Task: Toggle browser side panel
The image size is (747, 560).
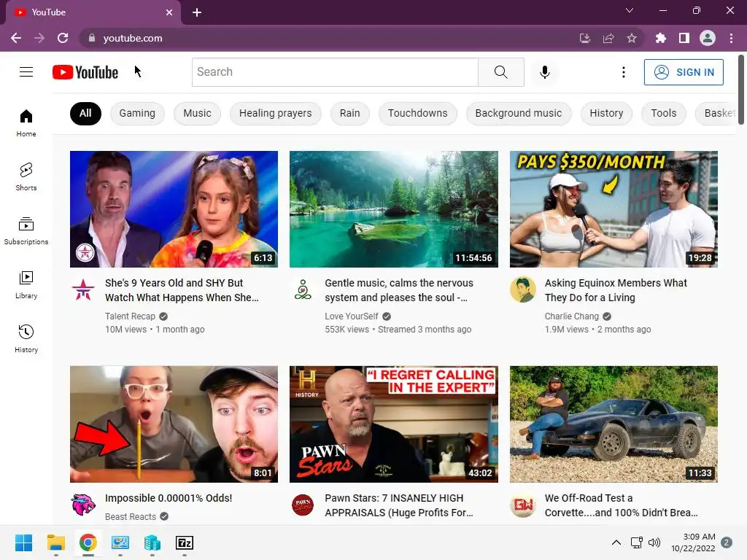Action: click(684, 38)
